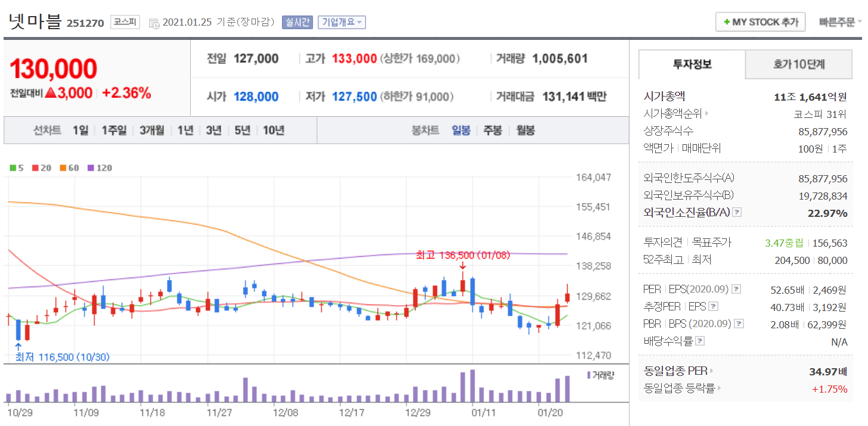Screen dimensions: 868x426
Task: Expand the 기업개요 dropdown
Action: click(342, 22)
